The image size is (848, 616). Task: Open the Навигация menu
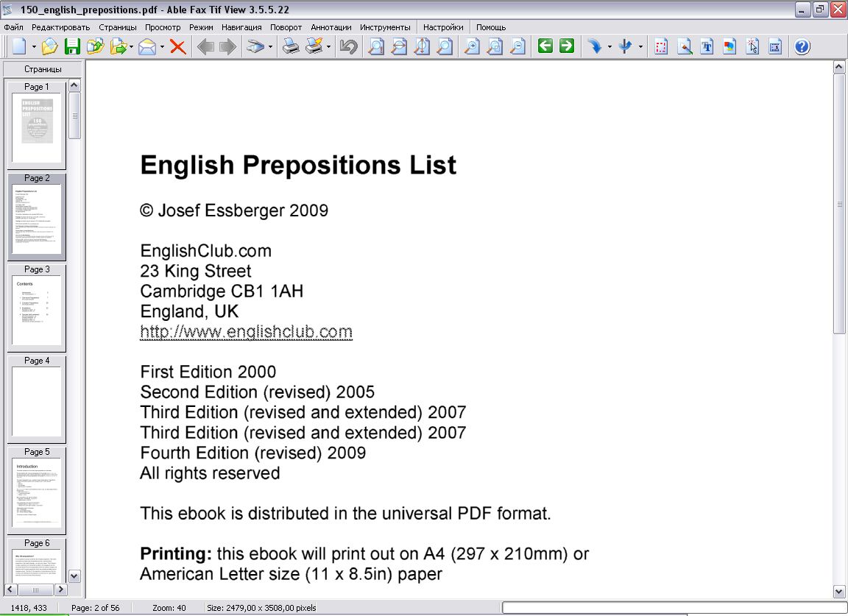pyautogui.click(x=241, y=27)
